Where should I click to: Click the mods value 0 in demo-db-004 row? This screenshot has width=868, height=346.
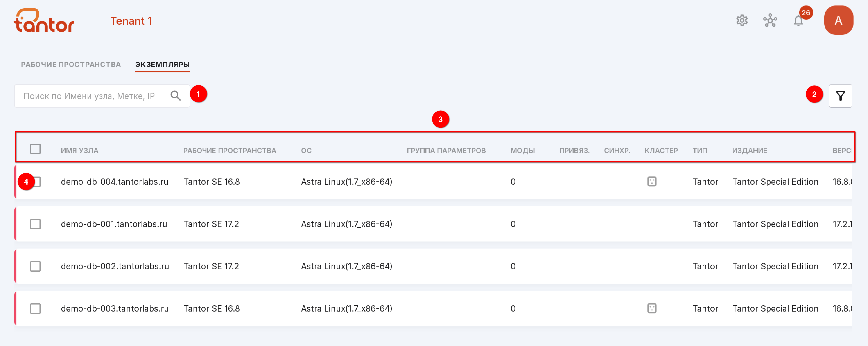513,182
